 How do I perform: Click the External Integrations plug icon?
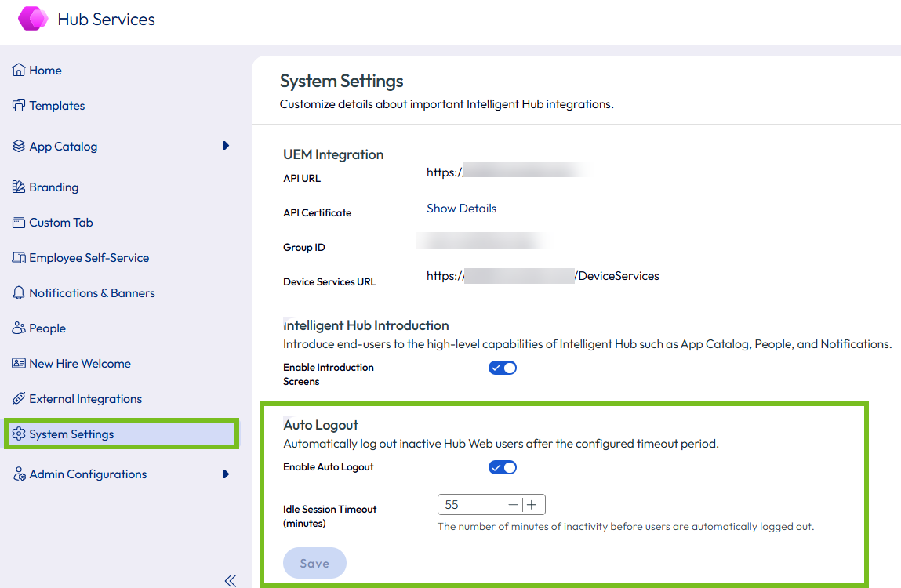[x=19, y=398]
